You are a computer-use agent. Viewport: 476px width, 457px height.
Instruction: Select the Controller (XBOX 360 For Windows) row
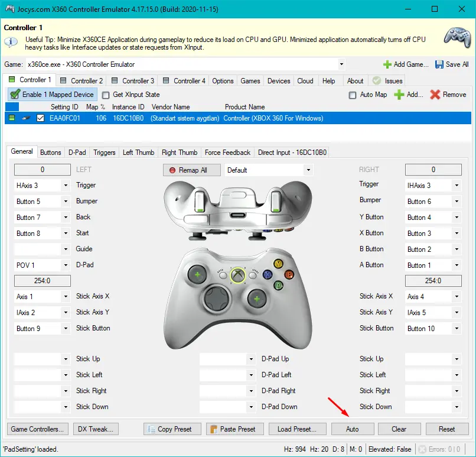click(x=238, y=118)
